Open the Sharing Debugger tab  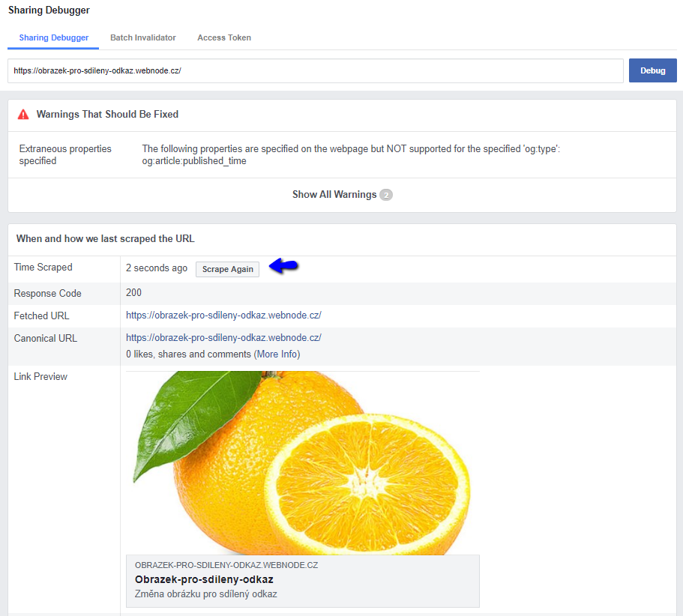click(53, 38)
